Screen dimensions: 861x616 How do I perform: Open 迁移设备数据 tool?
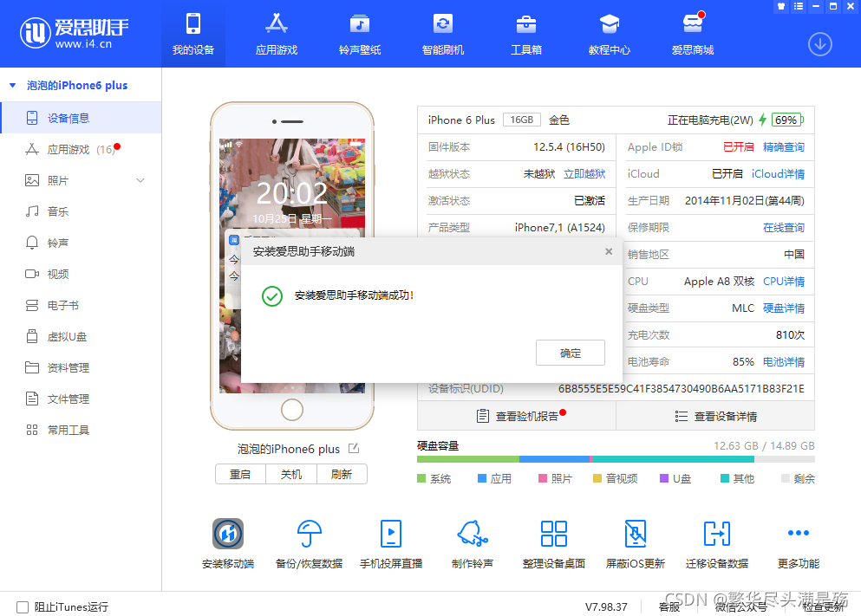[716, 543]
